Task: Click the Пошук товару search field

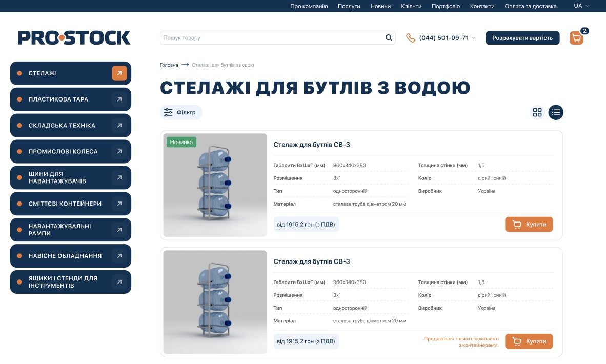Action: (272, 38)
